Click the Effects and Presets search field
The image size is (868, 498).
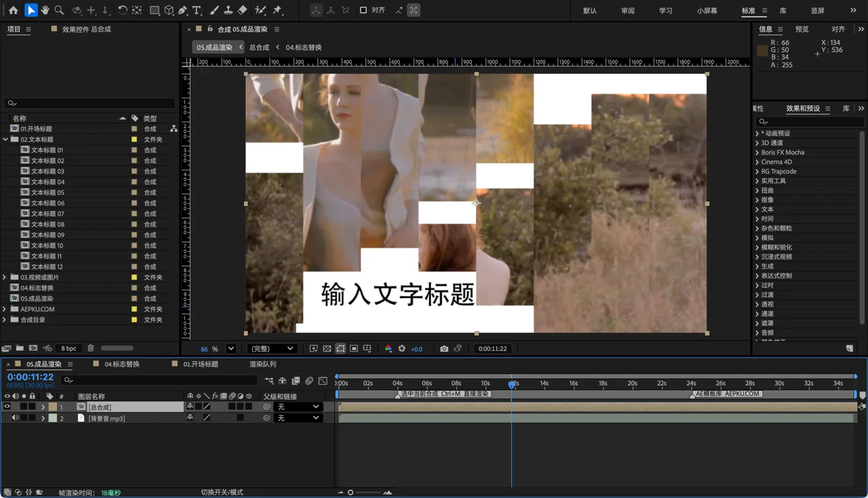809,121
